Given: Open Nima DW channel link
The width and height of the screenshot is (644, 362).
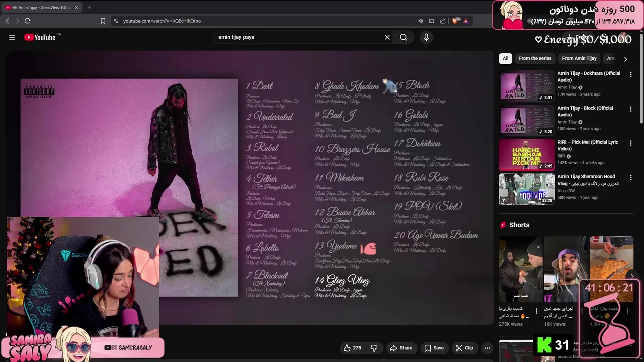Looking at the screenshot, I should (568, 191).
